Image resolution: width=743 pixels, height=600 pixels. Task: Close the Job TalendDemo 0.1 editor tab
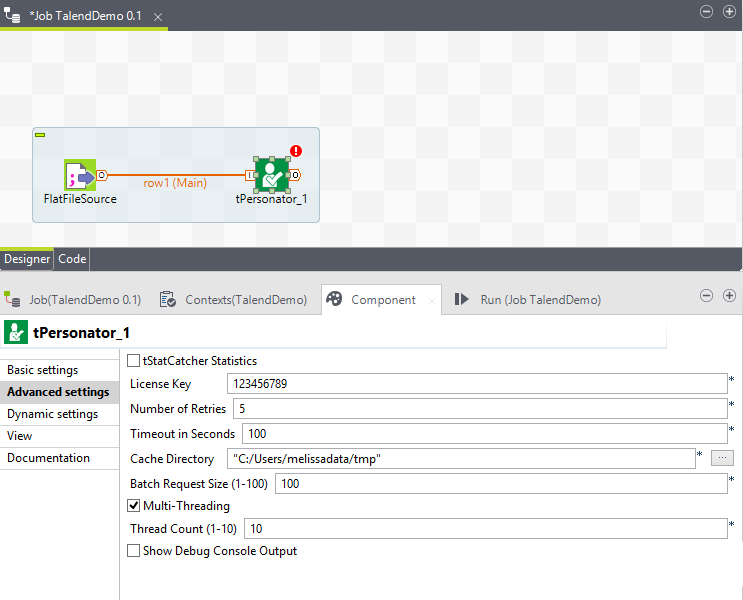pos(159,18)
